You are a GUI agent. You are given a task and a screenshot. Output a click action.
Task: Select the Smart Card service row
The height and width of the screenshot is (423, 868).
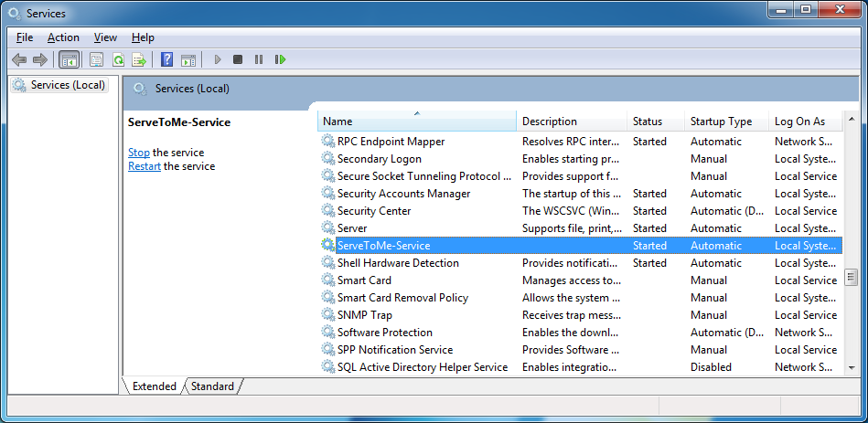point(580,280)
